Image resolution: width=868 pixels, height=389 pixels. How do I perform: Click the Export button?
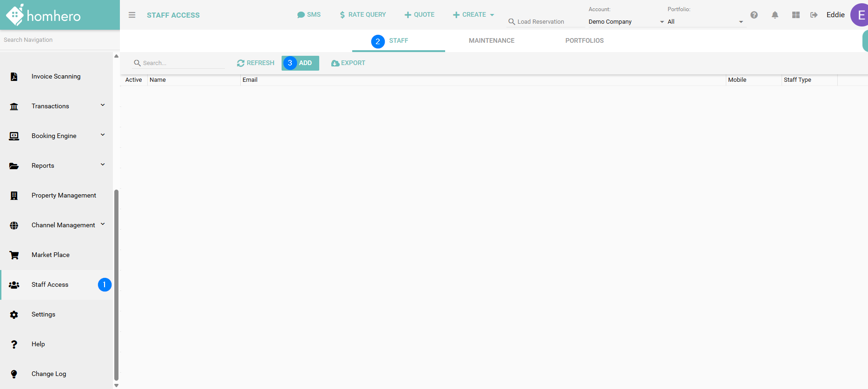pos(348,63)
